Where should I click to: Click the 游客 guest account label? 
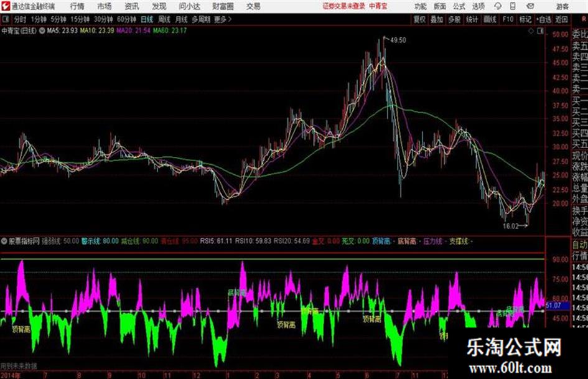pos(562,6)
